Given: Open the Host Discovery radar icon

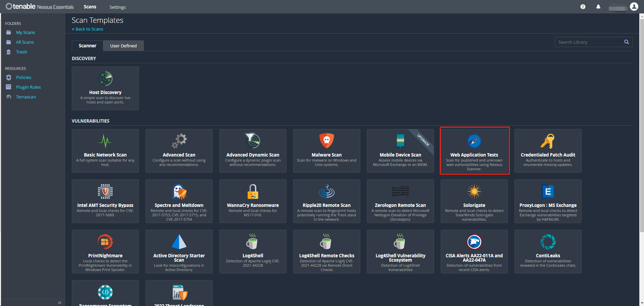Looking at the screenshot, I should (x=105, y=79).
